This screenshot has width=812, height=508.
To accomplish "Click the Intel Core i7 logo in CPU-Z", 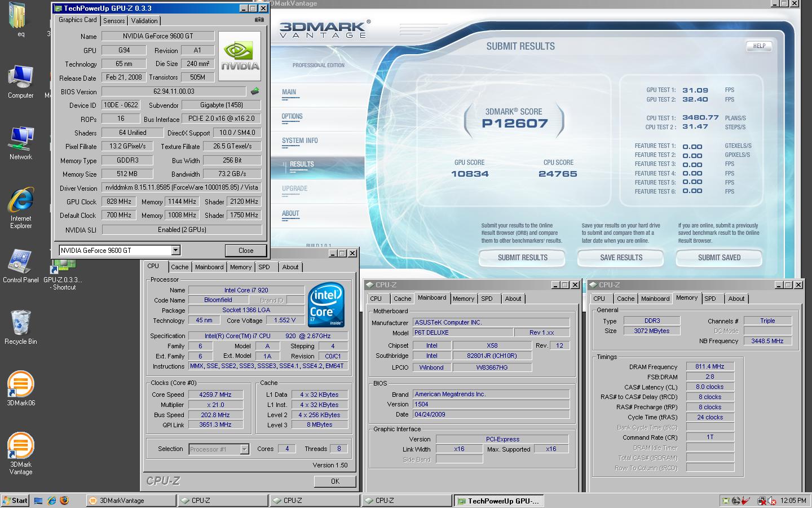I will click(326, 304).
